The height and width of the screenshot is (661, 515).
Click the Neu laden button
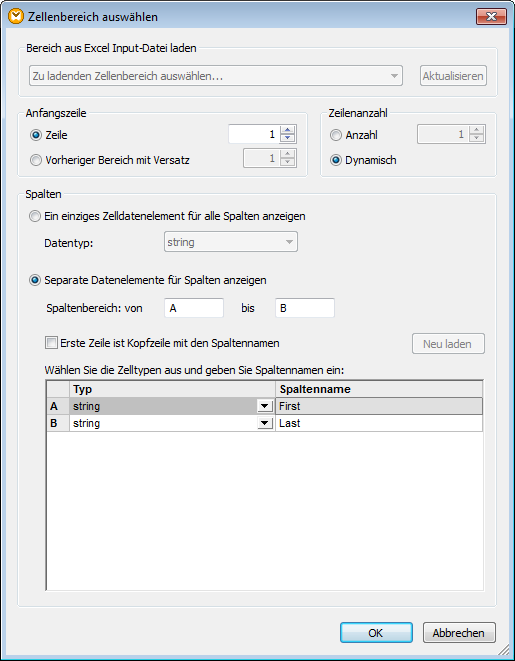pos(448,344)
